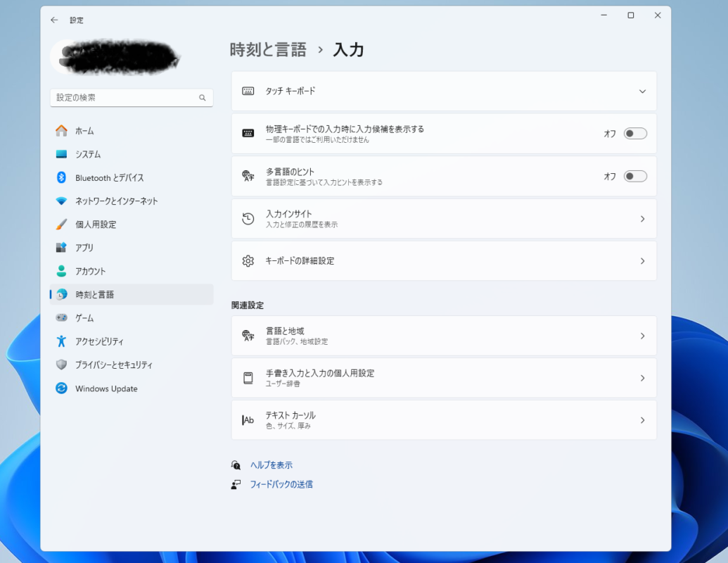This screenshot has height=563, width=728.
Task: Click 色、サイズ、厚み subtitle text
Action: [288, 426]
